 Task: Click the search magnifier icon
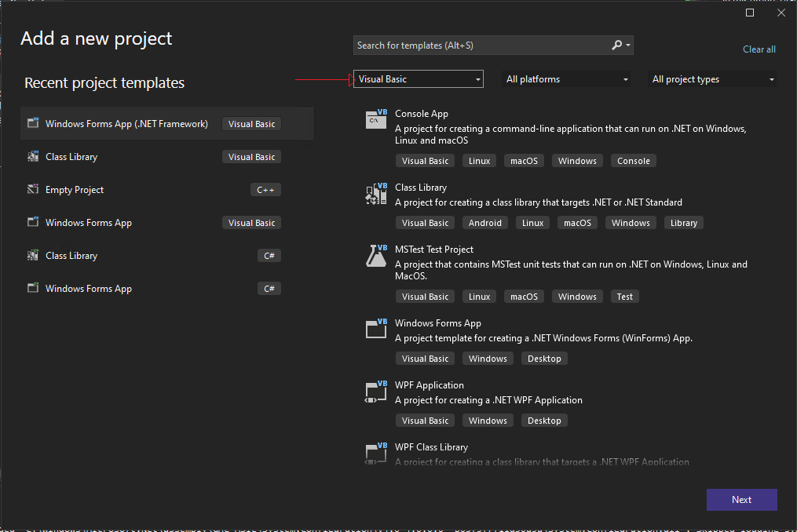[616, 45]
